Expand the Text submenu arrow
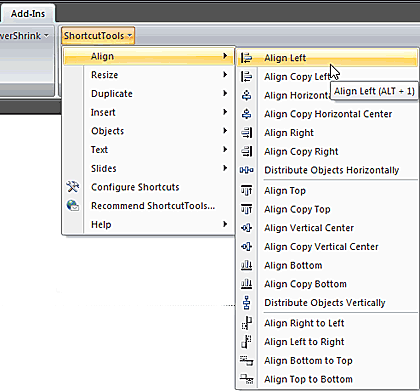The height and width of the screenshot is (391, 420). coord(225,149)
